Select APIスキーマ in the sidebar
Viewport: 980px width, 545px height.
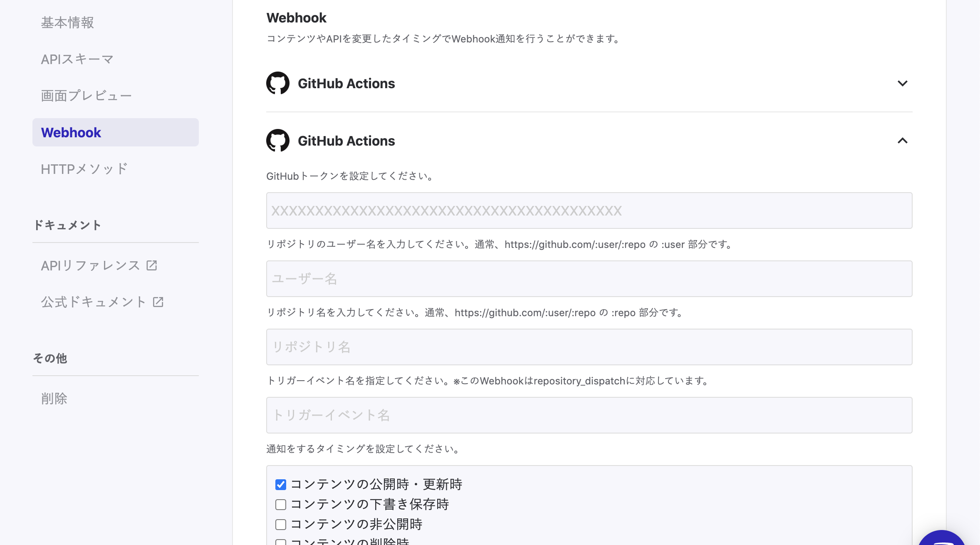[77, 59]
